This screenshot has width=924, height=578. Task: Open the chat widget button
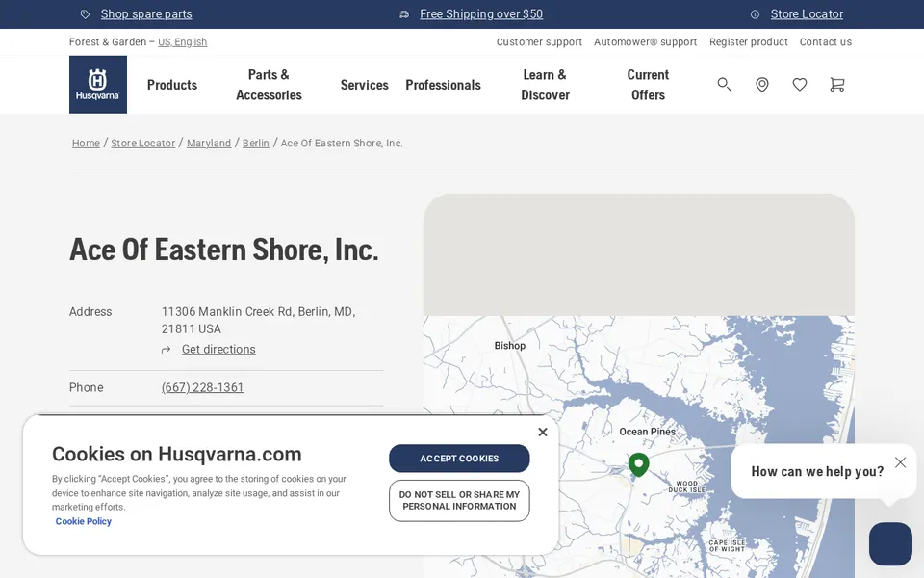pyautogui.click(x=890, y=543)
